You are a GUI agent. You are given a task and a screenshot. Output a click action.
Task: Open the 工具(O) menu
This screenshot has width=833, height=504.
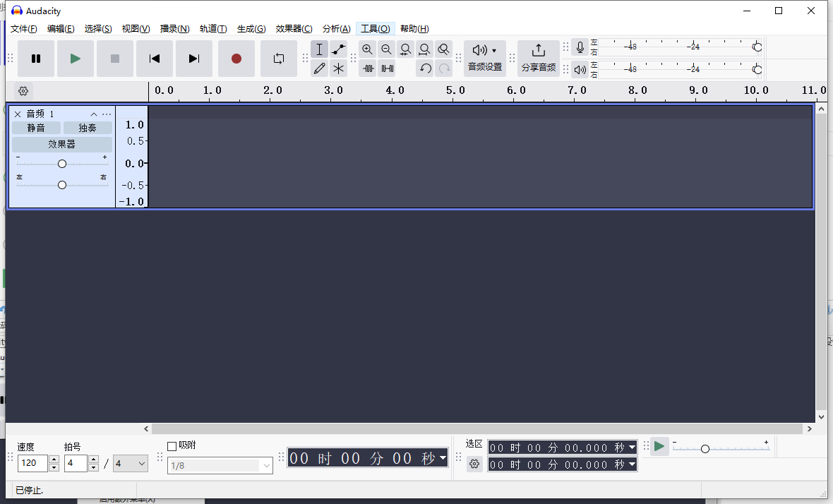click(x=375, y=29)
